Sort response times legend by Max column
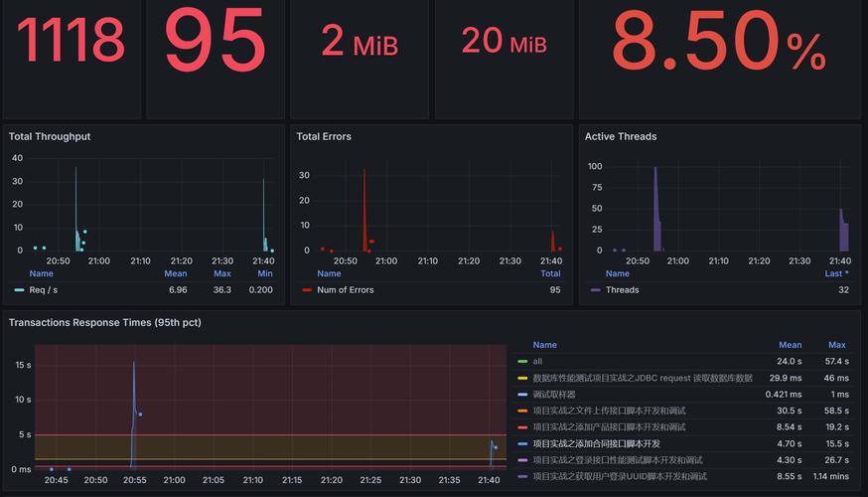868x497 pixels. click(837, 345)
